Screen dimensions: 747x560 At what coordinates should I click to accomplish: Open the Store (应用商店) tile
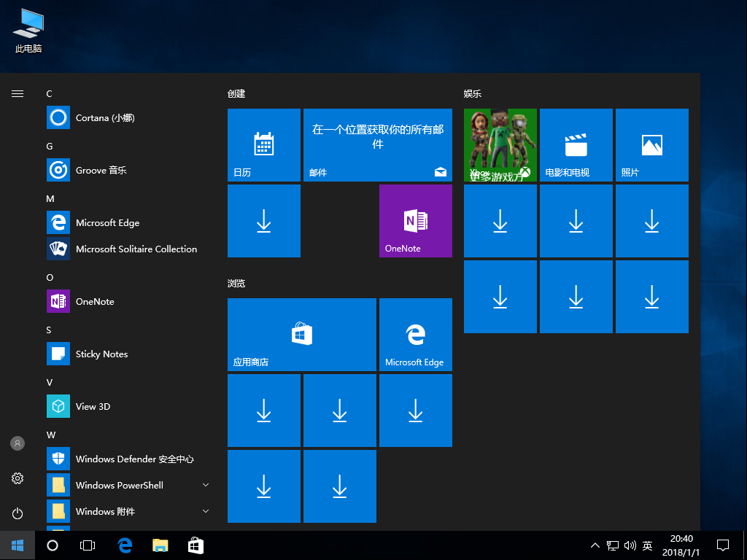pyautogui.click(x=302, y=334)
